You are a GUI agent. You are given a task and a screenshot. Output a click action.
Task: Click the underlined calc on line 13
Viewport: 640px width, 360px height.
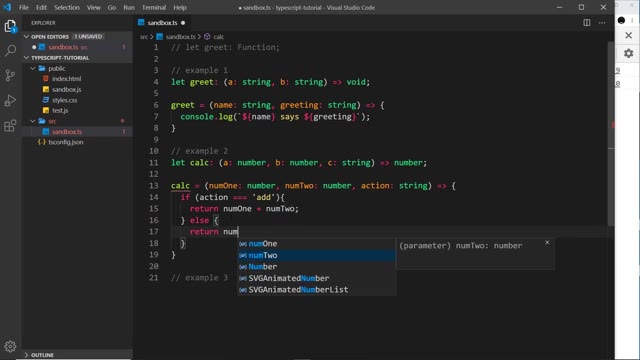tap(180, 186)
